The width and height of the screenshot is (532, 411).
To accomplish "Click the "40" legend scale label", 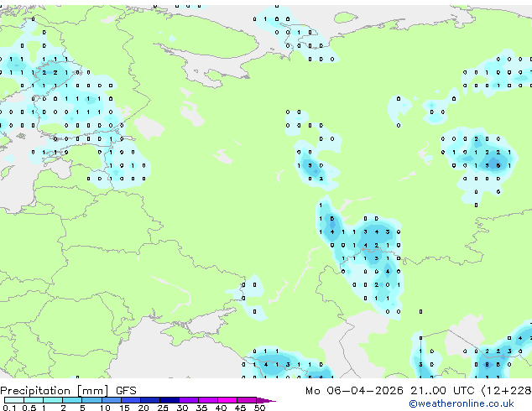I will pyautogui.click(x=221, y=408).
